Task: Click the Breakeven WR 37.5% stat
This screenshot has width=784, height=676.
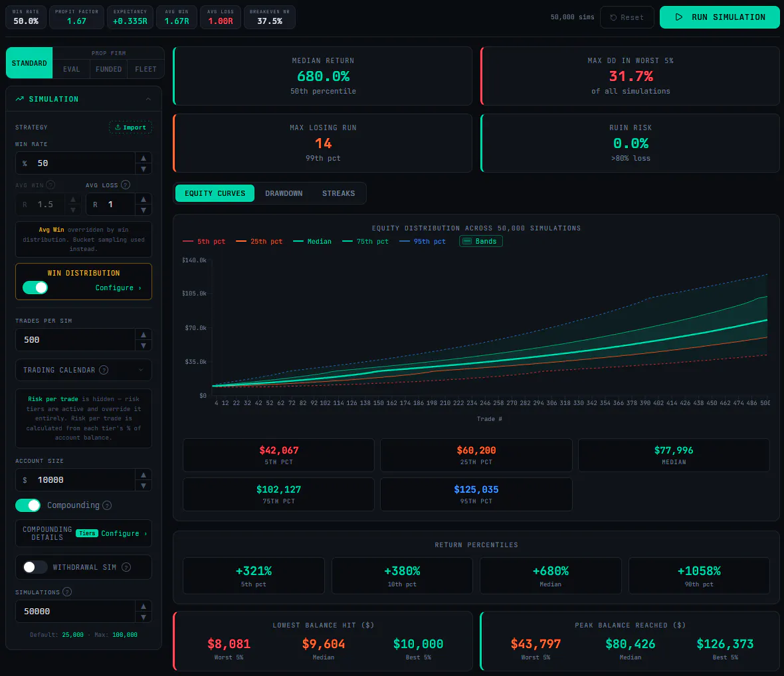Action: click(x=270, y=17)
